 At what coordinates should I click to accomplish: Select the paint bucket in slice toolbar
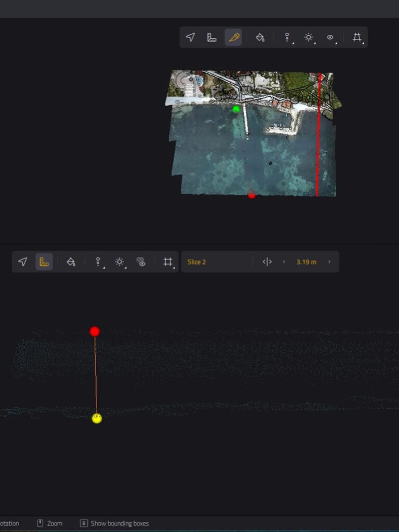click(x=71, y=262)
